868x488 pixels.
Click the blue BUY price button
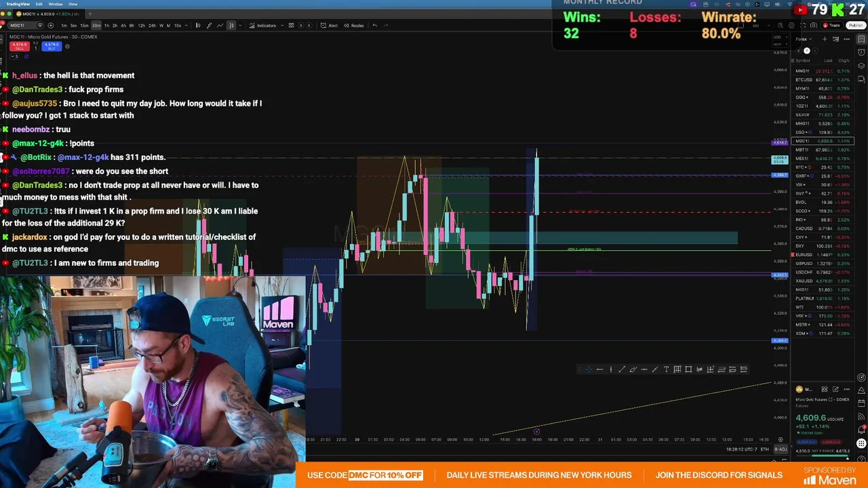tap(52, 46)
